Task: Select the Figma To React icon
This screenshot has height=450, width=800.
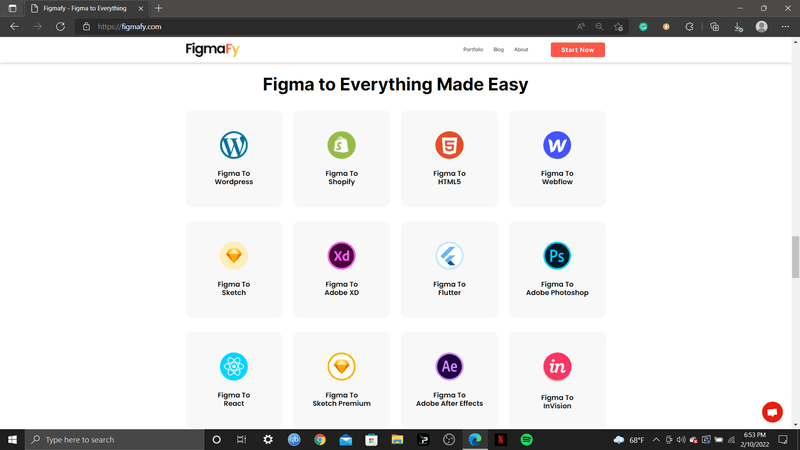Action: pos(234,366)
